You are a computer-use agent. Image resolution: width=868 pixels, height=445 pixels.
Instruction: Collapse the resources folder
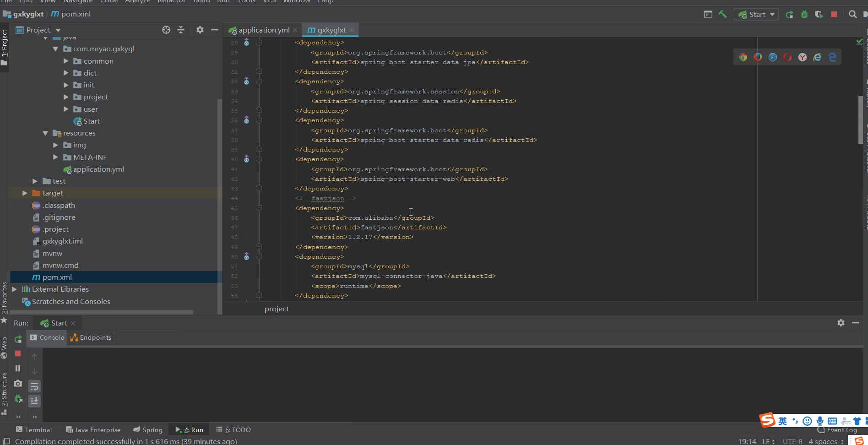pos(45,133)
